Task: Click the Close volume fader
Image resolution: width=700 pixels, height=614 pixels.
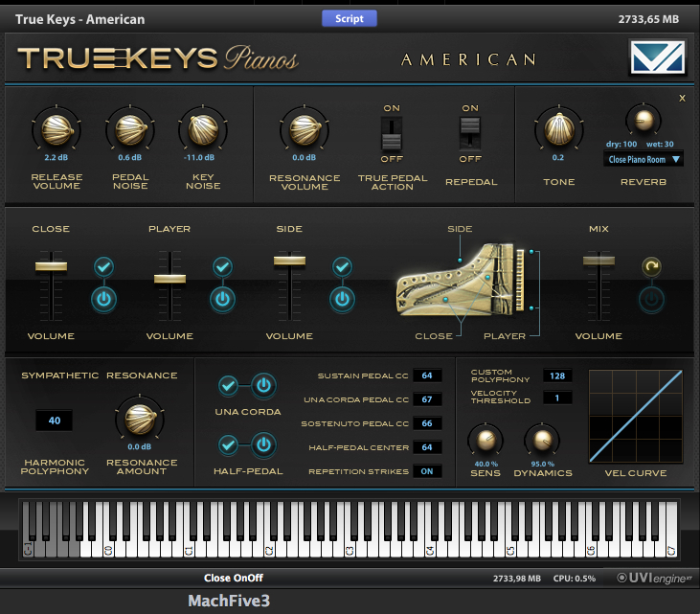Action: click(52, 266)
